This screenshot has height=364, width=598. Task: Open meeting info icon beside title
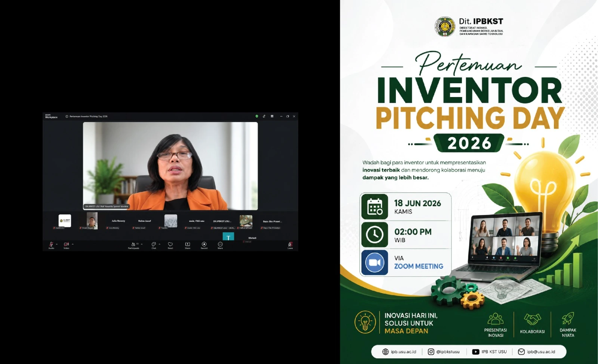point(67,116)
